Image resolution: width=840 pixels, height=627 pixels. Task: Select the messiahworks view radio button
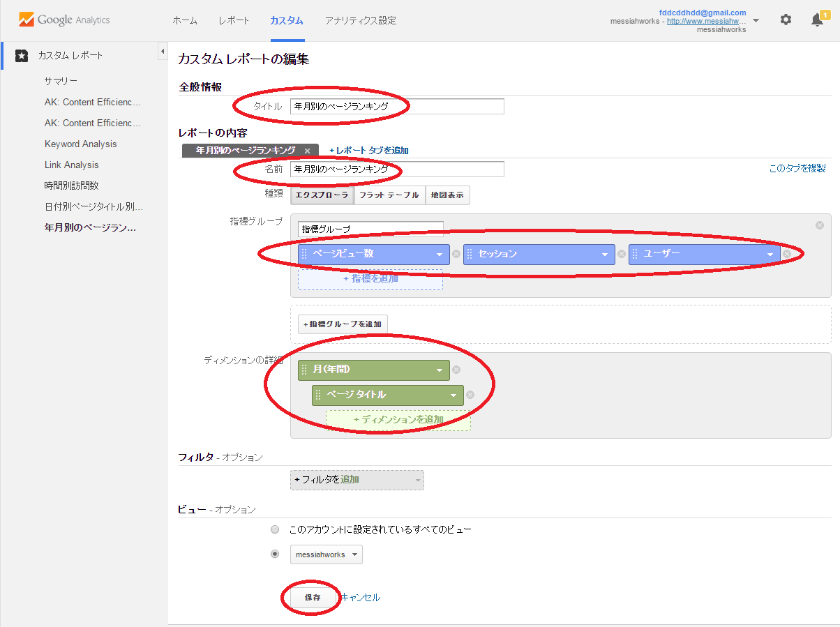click(275, 554)
